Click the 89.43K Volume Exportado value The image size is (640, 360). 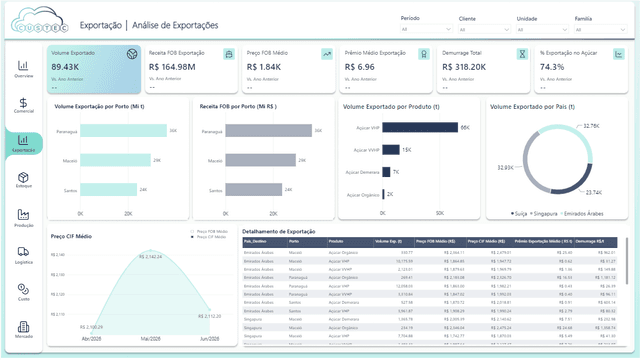pyautogui.click(x=65, y=67)
